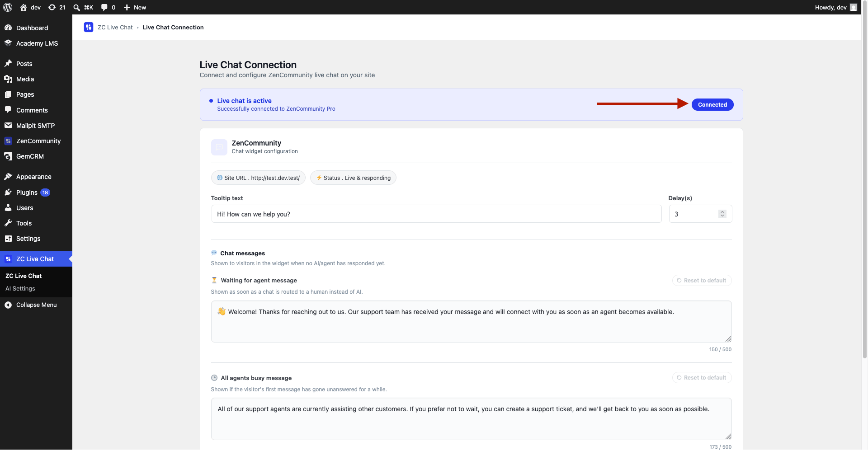Click inside the All agents busy message textarea
Image resolution: width=868 pixels, height=460 pixels.
[471, 419]
